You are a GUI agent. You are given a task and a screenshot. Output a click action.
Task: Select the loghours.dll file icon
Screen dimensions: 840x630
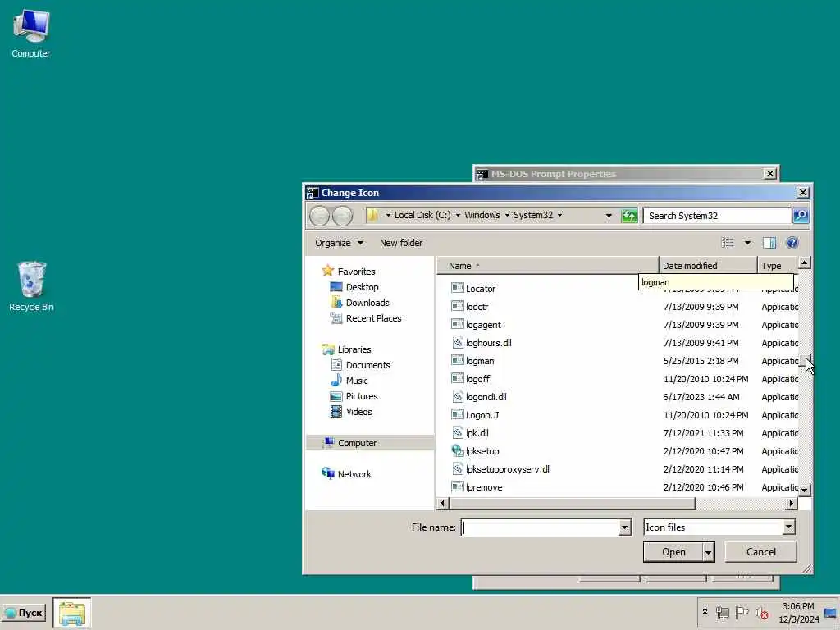pyautogui.click(x=457, y=342)
